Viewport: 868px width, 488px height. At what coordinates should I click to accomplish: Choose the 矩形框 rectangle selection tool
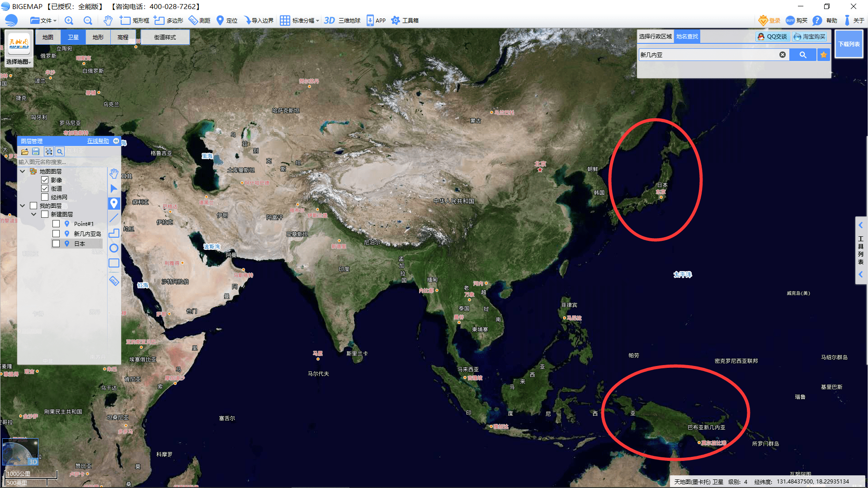point(134,20)
